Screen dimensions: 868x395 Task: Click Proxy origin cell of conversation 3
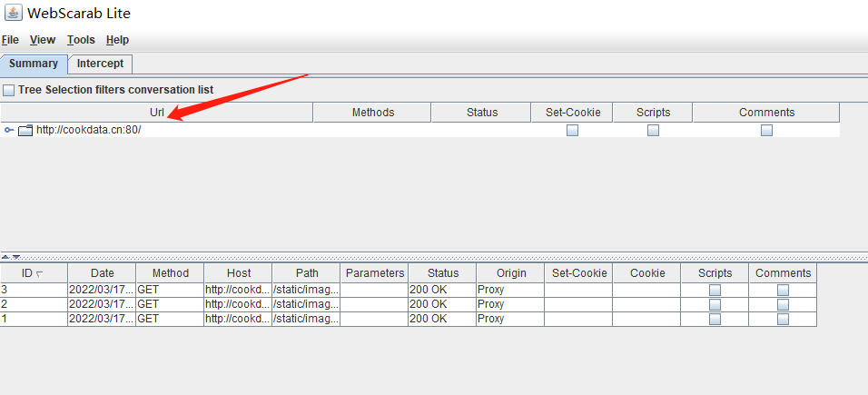point(510,290)
